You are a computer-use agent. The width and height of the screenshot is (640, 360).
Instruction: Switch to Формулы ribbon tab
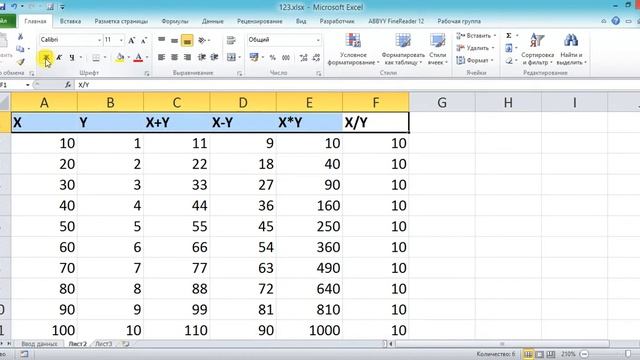175,21
